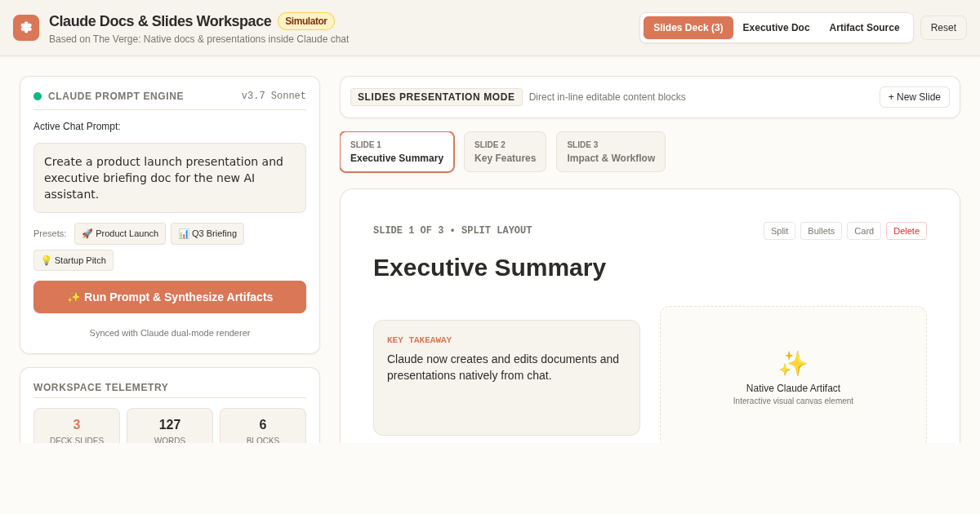The width and height of the screenshot is (980, 514).
Task: Choose the Card layout option
Action: (864, 231)
